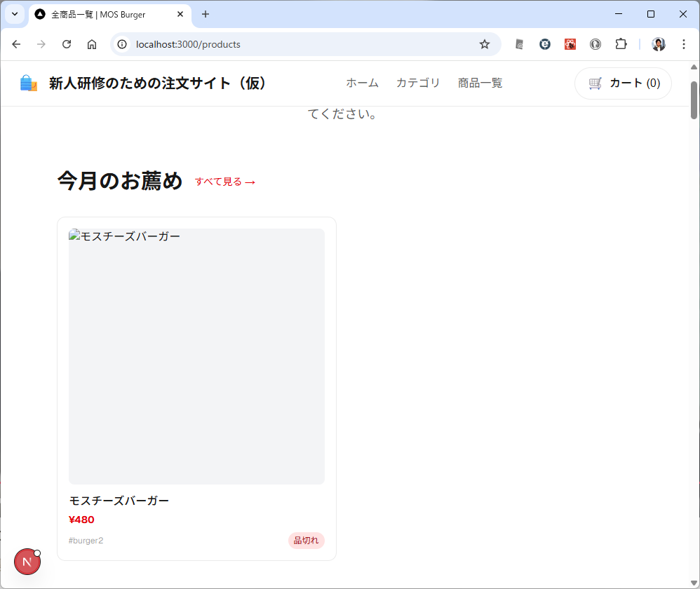
Task: Click the red atom extension icon
Action: pyautogui.click(x=570, y=44)
